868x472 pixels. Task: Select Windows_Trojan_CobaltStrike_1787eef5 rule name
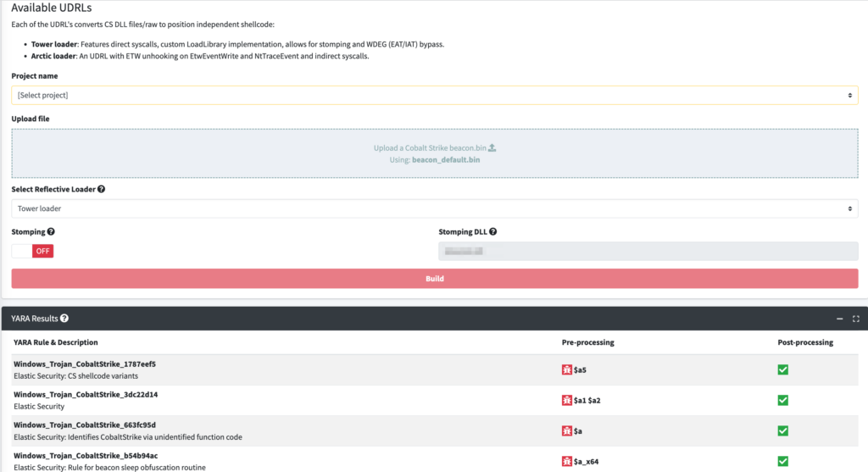pyautogui.click(x=85, y=364)
